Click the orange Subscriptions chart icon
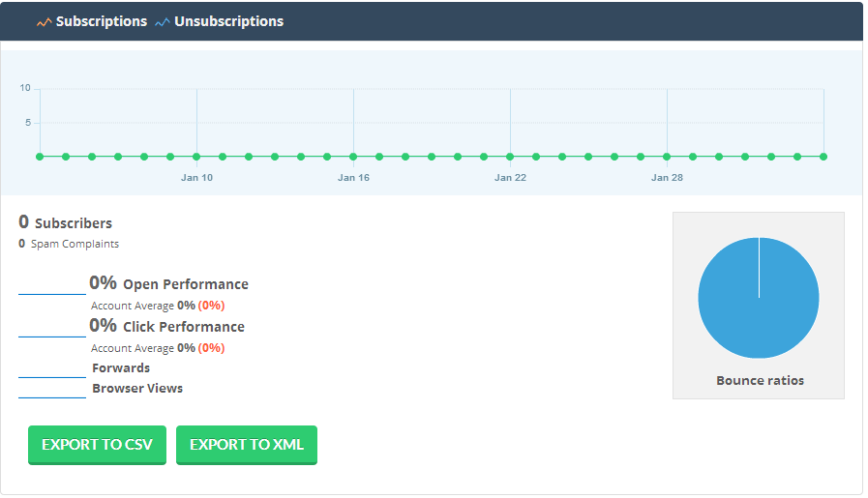 click(x=44, y=22)
